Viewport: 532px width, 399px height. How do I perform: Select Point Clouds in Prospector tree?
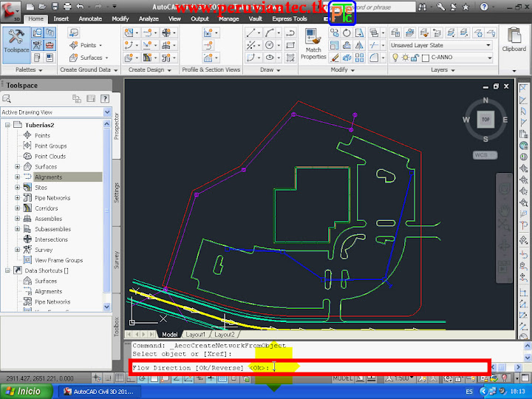pyautogui.click(x=50, y=156)
